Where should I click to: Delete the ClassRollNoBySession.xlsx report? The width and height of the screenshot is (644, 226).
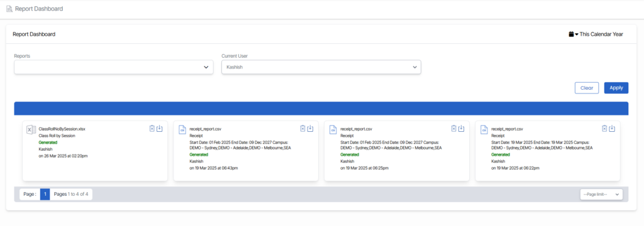(152, 129)
